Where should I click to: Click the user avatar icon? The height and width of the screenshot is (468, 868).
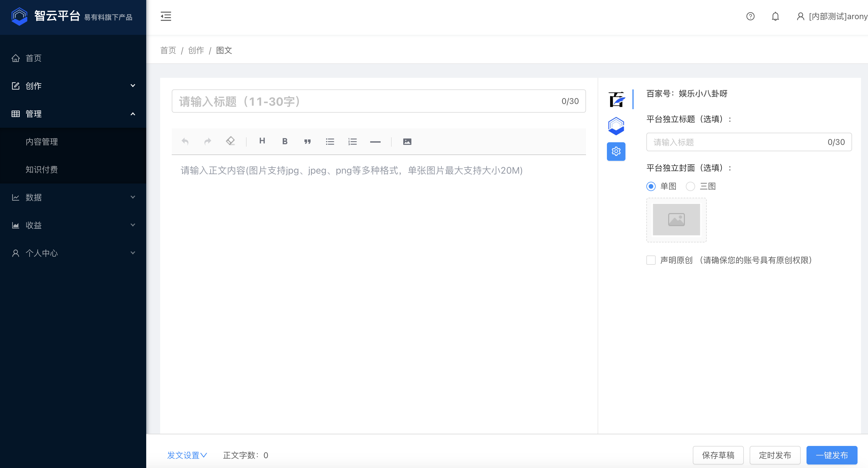(x=800, y=16)
